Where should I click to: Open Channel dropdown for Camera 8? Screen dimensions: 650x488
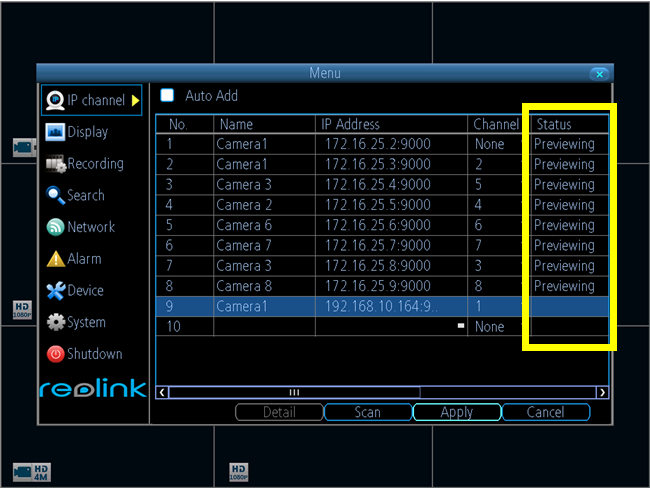[x=499, y=286]
